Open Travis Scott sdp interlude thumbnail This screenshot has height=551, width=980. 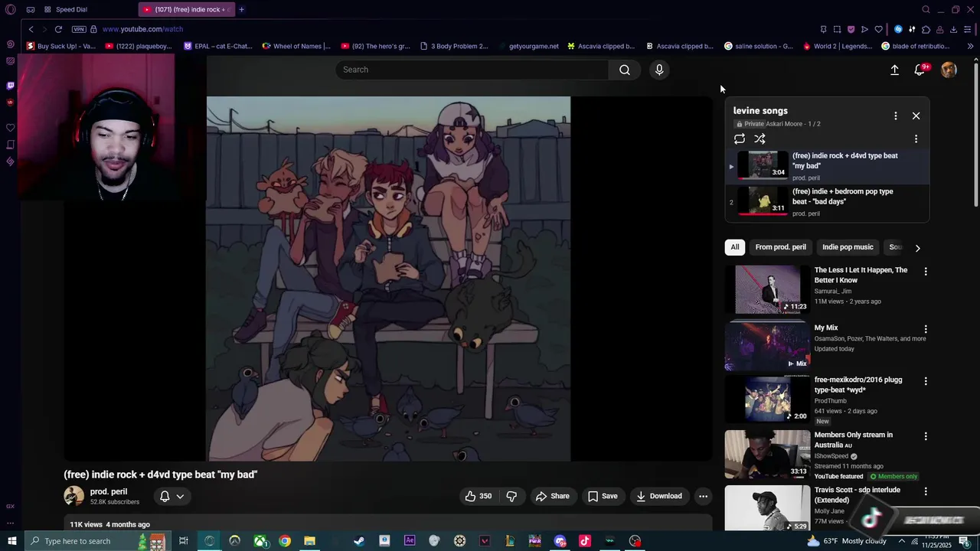[x=767, y=507]
